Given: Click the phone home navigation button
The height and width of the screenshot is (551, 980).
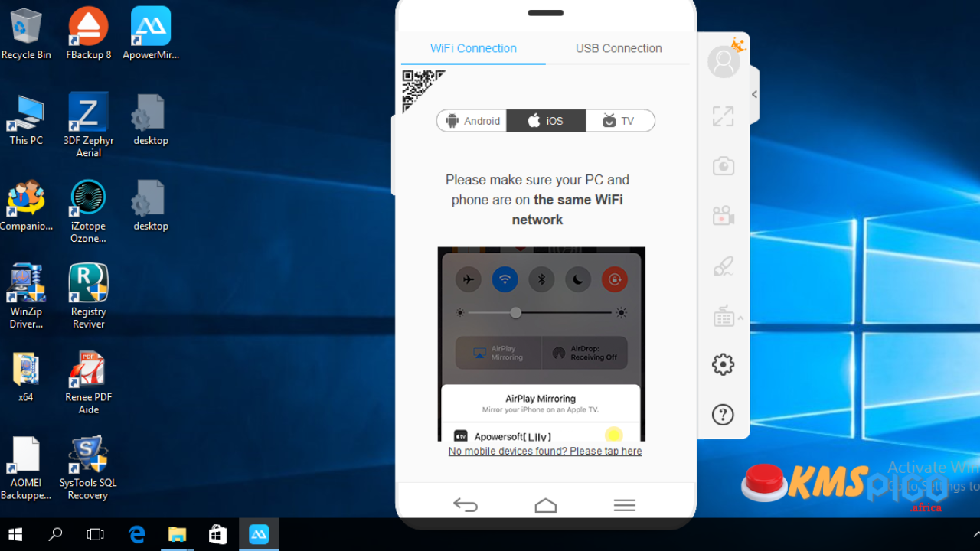Looking at the screenshot, I should 546,505.
